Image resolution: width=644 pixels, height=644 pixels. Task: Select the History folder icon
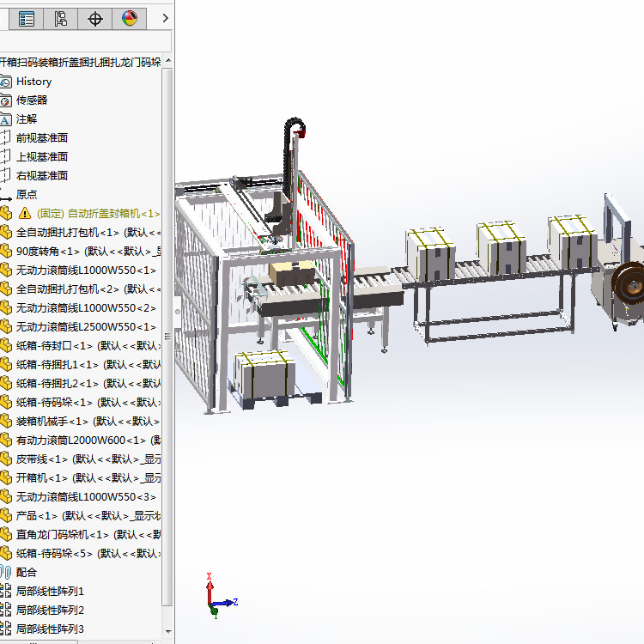[6, 82]
